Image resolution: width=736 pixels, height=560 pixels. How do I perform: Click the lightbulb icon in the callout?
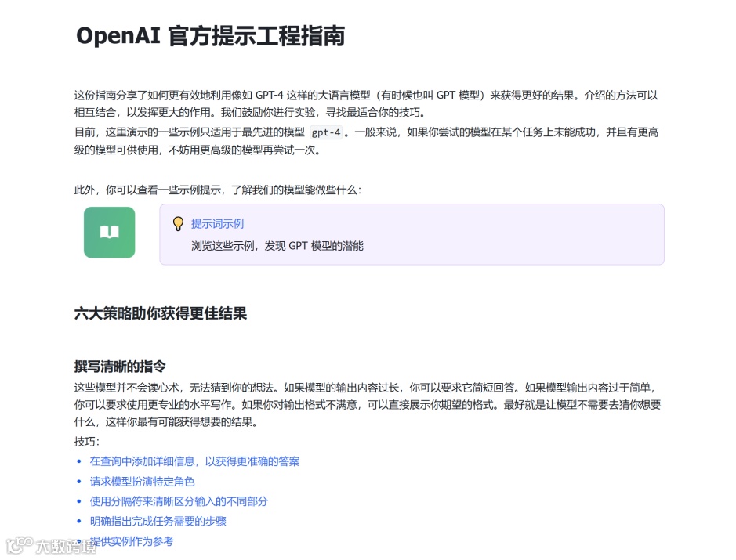[179, 224]
